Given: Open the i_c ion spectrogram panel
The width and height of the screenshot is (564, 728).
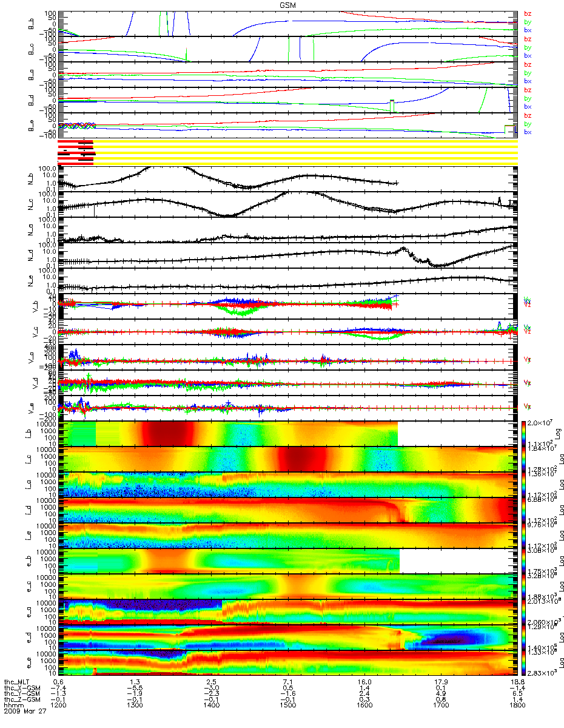Looking at the screenshot, I should (287, 459).
